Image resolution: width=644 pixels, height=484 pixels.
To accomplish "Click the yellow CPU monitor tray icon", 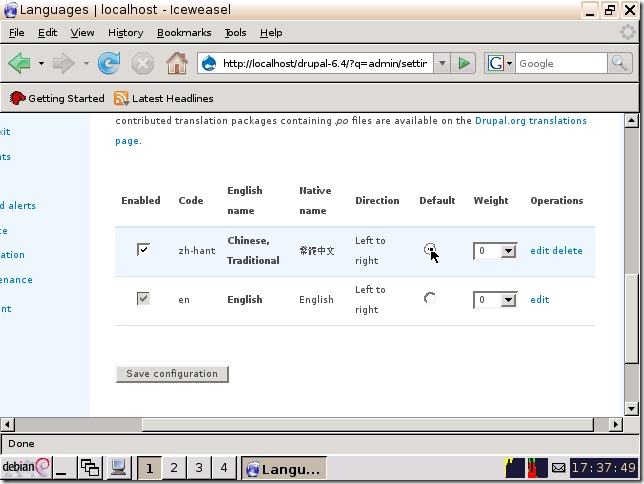I will pyautogui.click(x=515, y=468).
